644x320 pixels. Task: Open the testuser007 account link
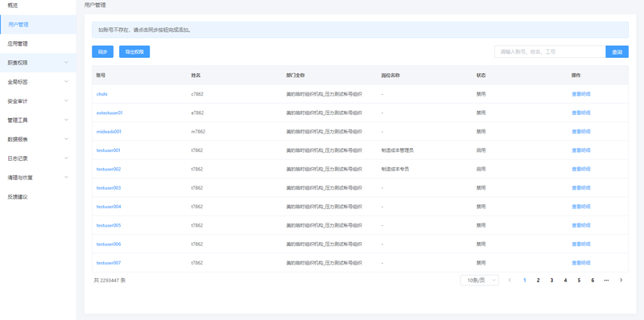[109, 263]
